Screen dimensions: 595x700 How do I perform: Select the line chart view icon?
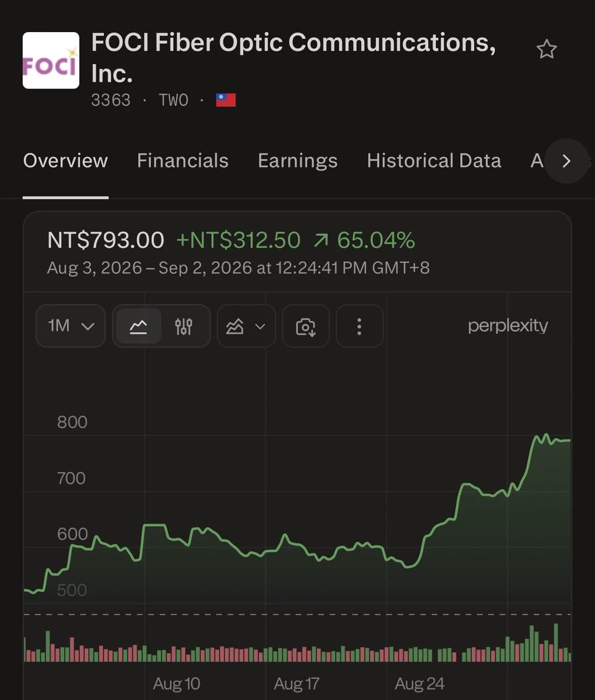pyautogui.click(x=138, y=326)
